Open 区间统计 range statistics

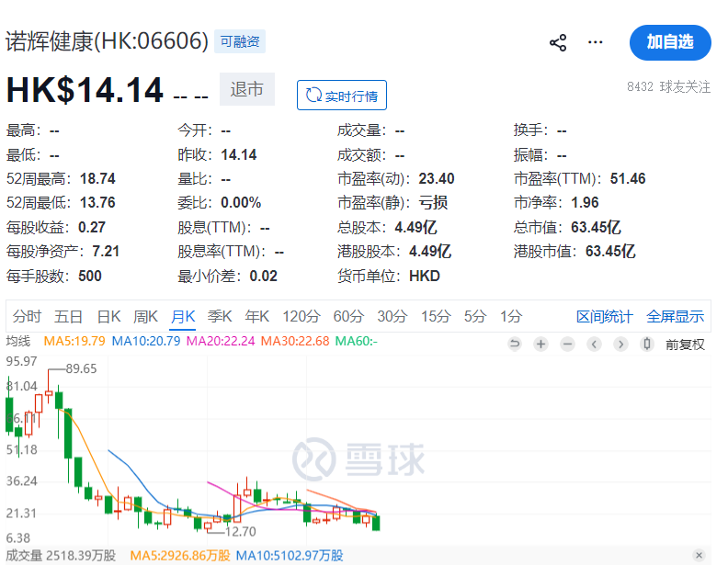[604, 317]
